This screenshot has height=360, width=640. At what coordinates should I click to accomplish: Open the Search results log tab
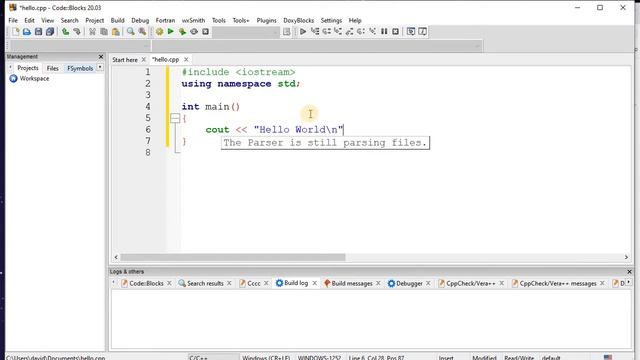(x=205, y=283)
